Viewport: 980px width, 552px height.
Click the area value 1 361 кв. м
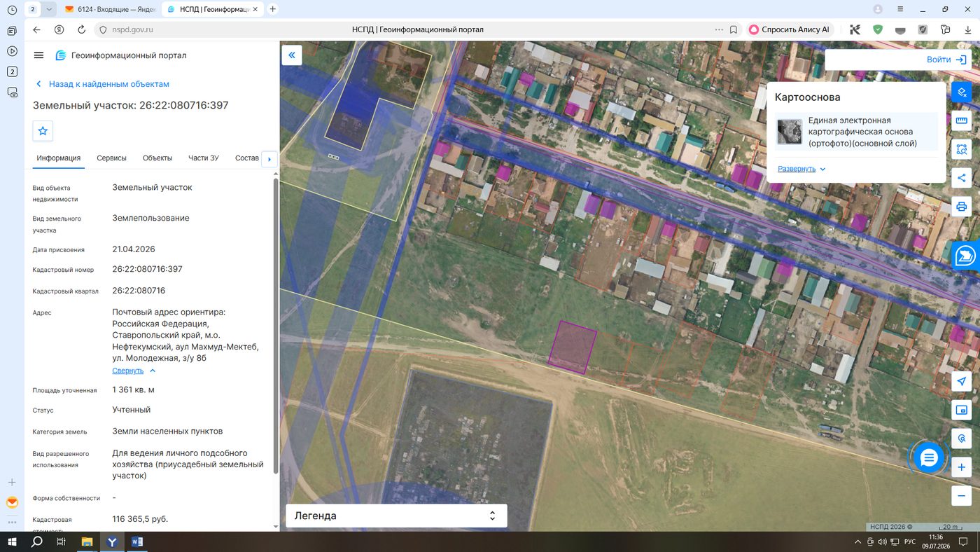tap(134, 389)
